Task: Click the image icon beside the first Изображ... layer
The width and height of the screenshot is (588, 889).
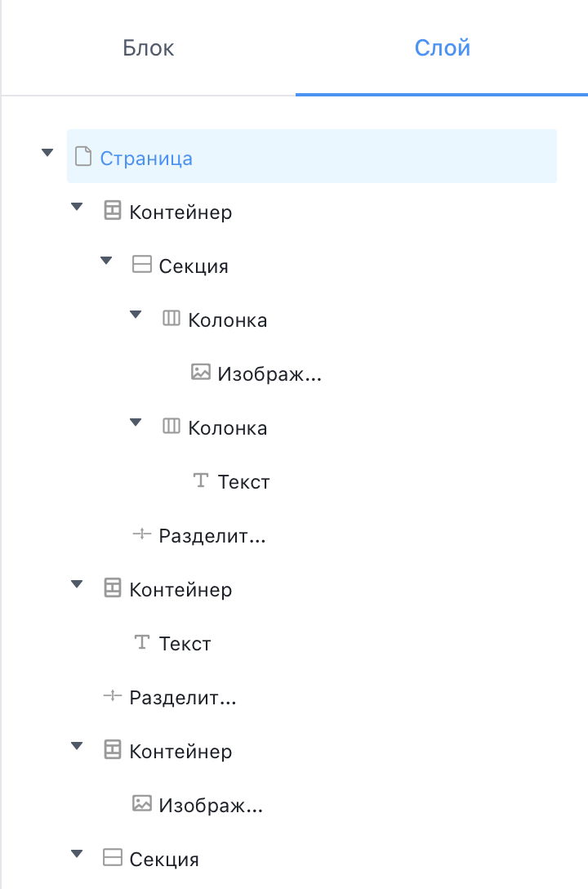Action: pyautogui.click(x=200, y=373)
